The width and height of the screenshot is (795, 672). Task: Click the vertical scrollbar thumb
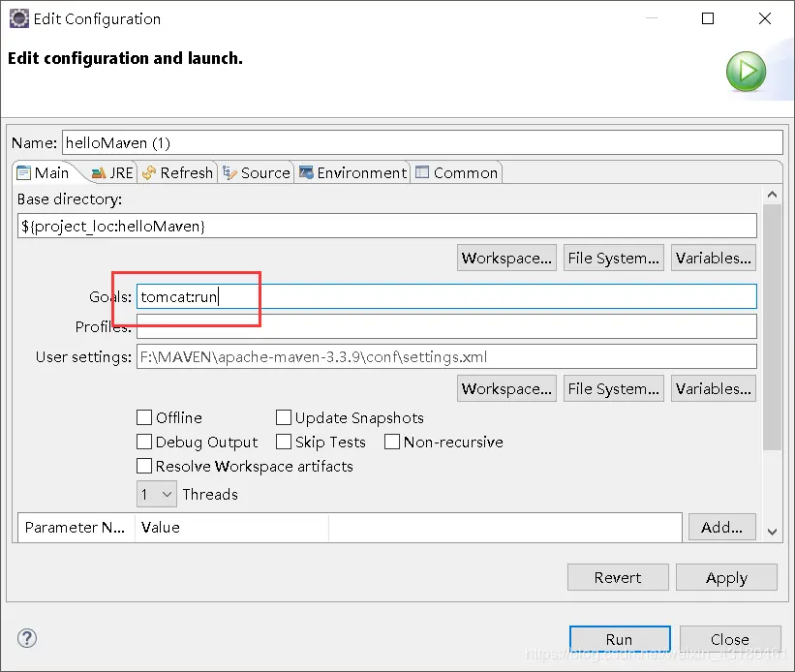pyautogui.click(x=772, y=327)
